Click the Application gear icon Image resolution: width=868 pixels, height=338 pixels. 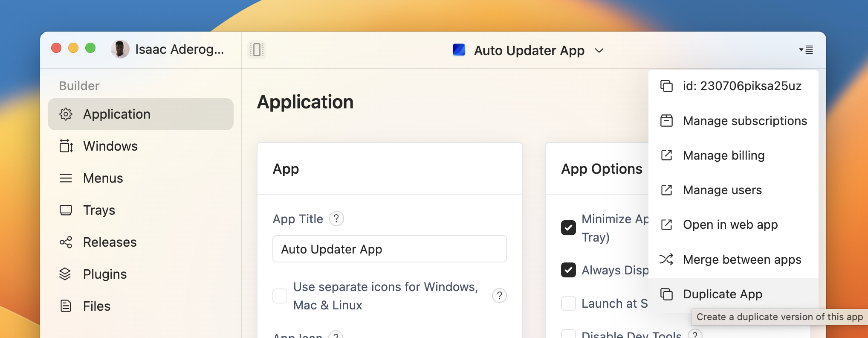[66, 114]
